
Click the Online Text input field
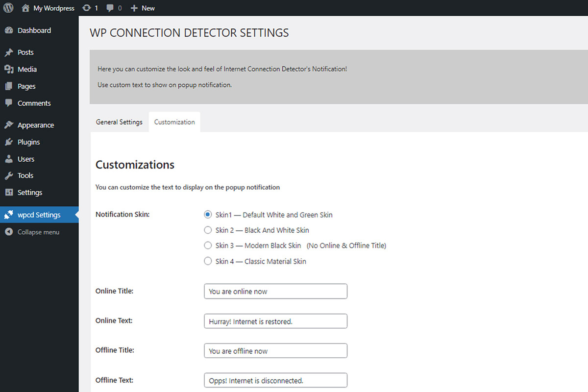tap(275, 321)
